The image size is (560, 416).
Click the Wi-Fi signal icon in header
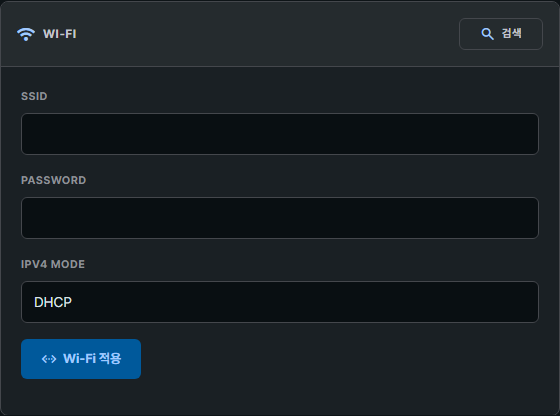tap(26, 34)
